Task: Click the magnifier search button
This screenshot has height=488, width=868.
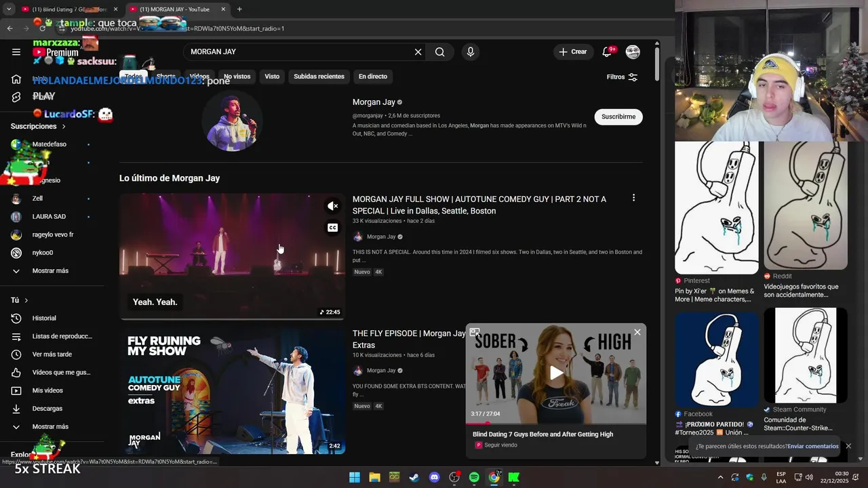Action: [x=439, y=52]
